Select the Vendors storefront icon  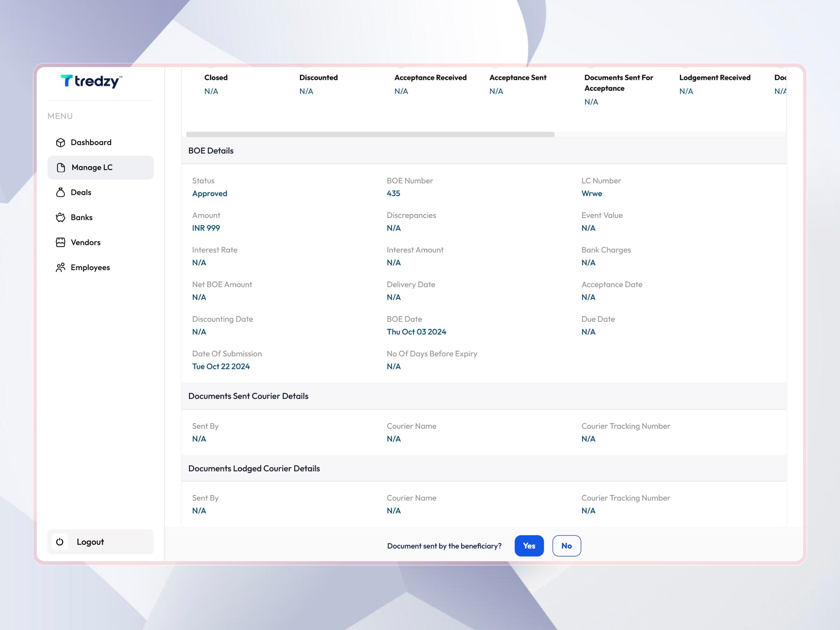61,242
